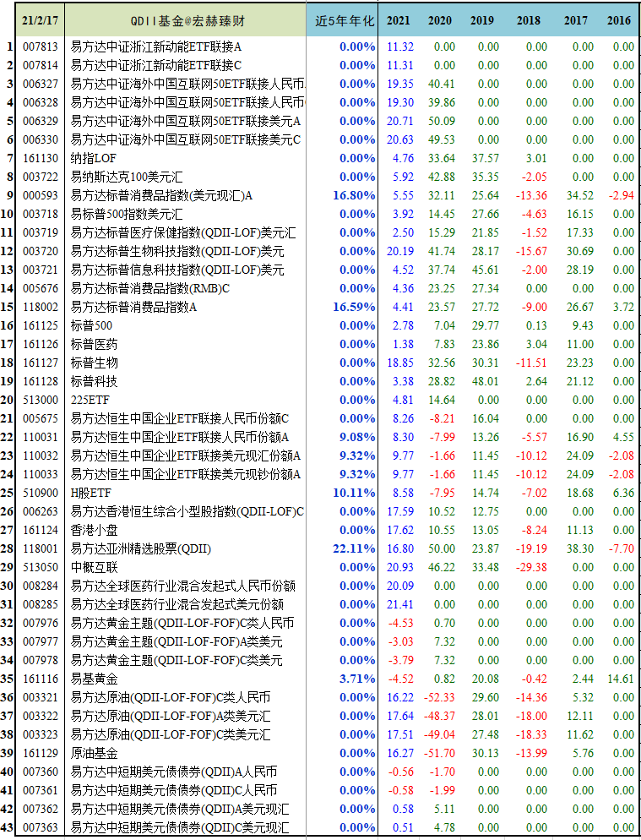Select the 14.61 value for 2016
This screenshot has height=840, width=641.
pos(621,679)
